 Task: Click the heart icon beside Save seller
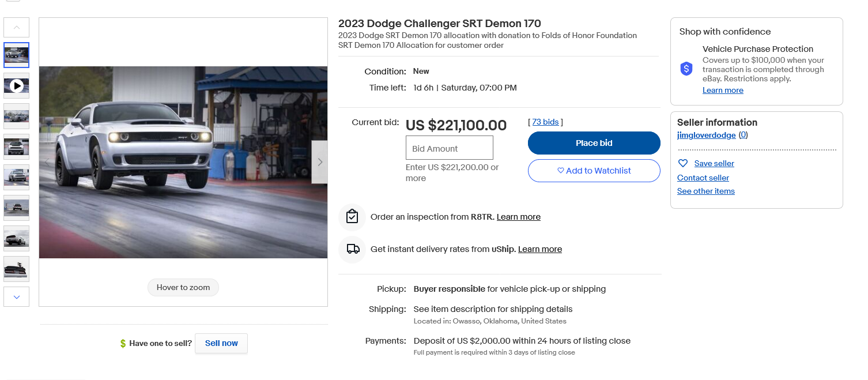tap(683, 163)
